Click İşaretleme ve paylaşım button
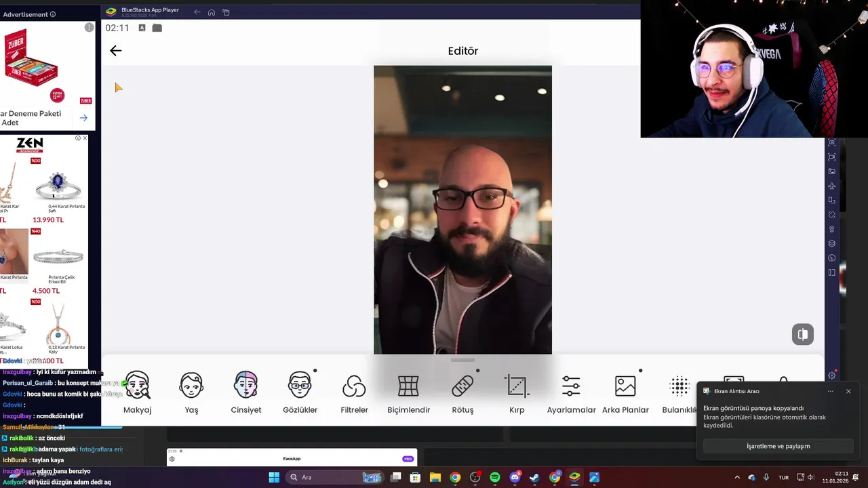 (778, 446)
